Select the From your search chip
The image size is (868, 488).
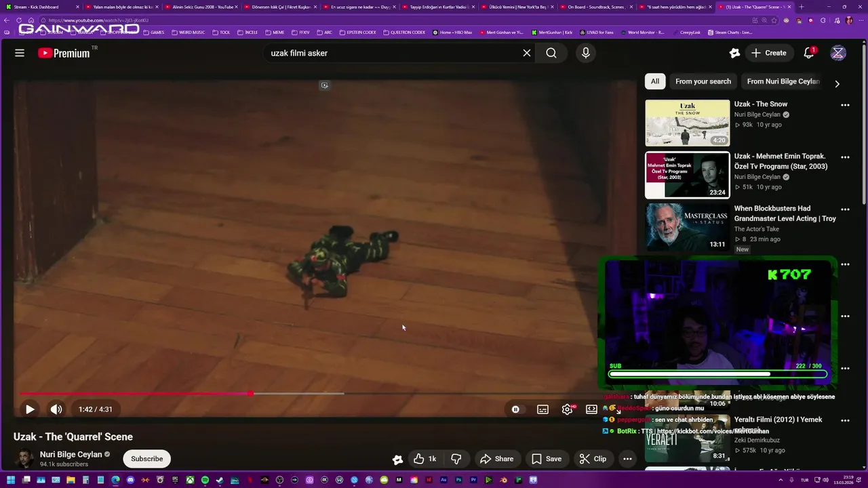point(703,81)
